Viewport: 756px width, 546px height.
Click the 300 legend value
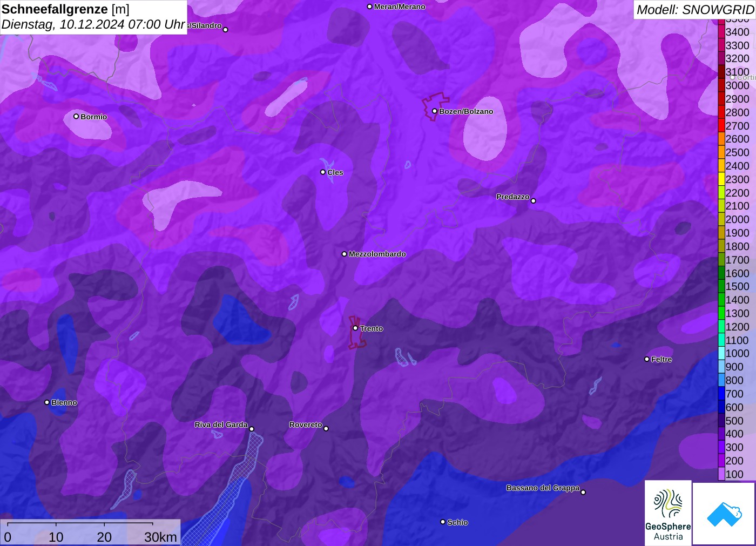point(734,447)
